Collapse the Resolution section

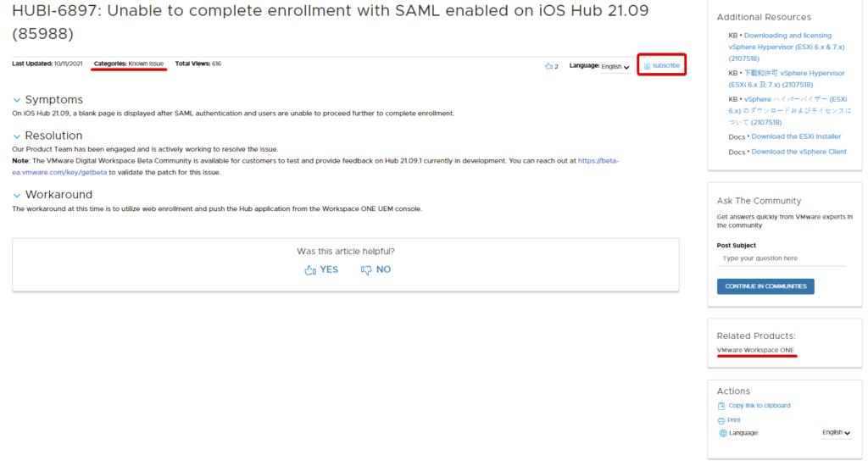click(17, 136)
